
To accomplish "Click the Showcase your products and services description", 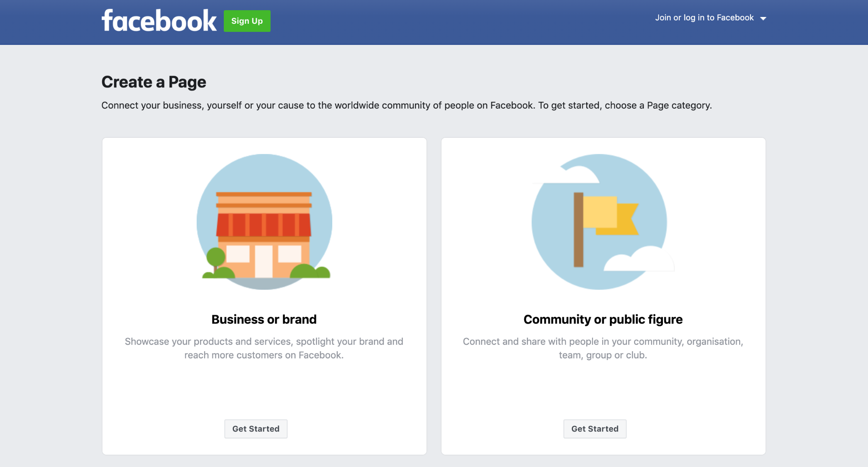I will [x=264, y=348].
